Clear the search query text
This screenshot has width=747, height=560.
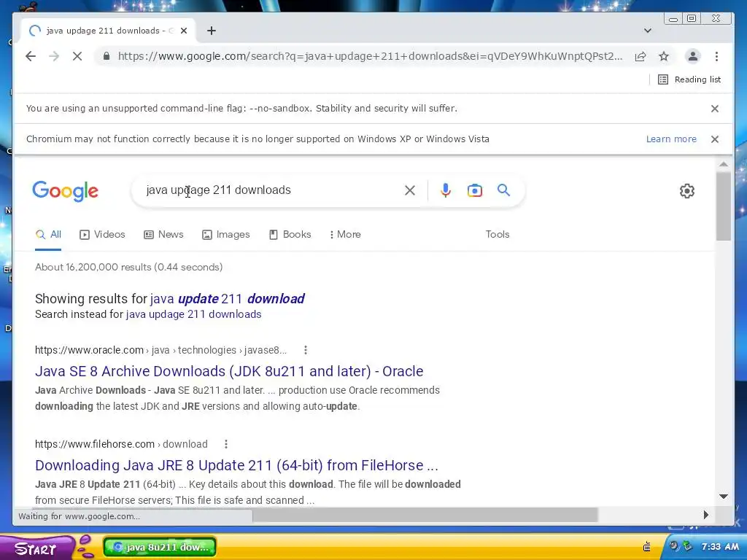(x=410, y=190)
